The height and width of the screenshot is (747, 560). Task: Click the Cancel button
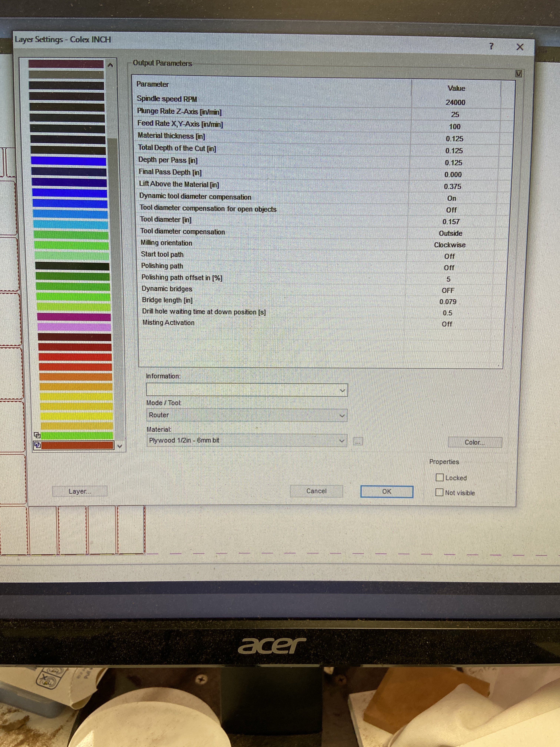[316, 491]
